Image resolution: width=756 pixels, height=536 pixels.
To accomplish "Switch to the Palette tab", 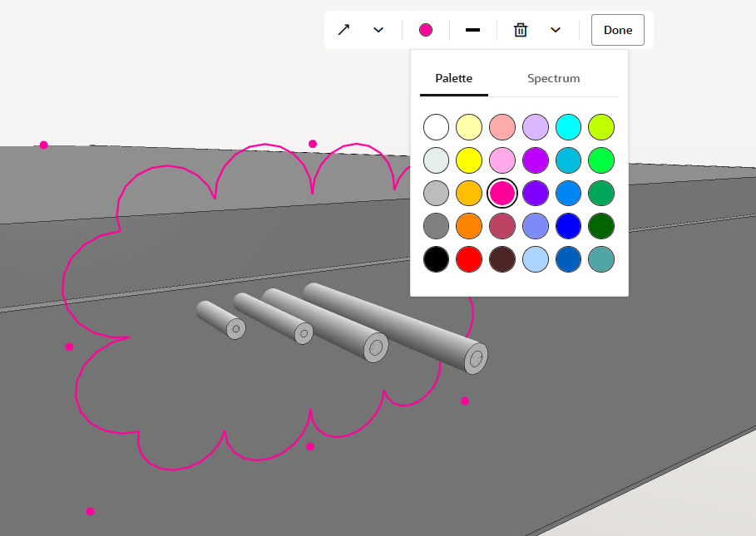I will coord(454,78).
